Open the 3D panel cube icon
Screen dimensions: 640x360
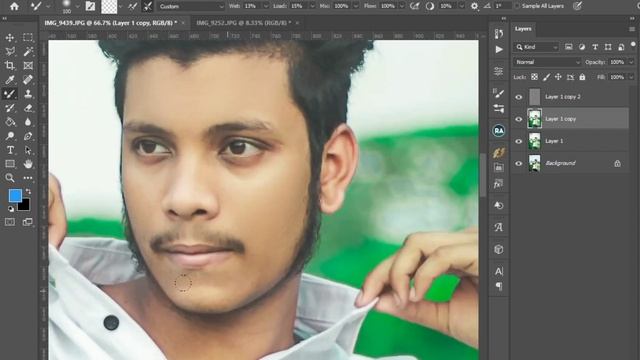[x=498, y=249]
